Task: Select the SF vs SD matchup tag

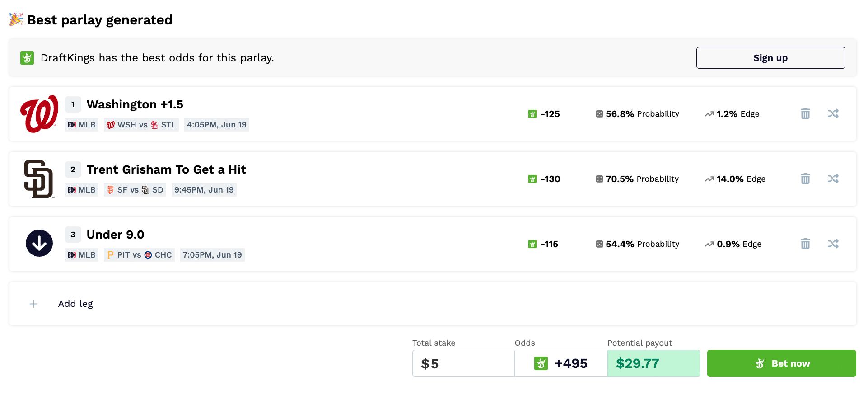Action: click(x=135, y=190)
